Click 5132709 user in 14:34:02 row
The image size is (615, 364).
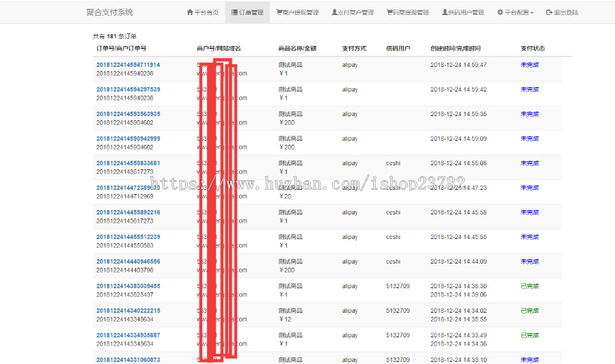click(398, 311)
